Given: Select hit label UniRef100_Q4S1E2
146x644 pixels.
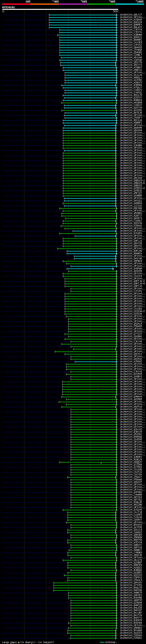Looking at the screenshot, I should pos(131,201).
